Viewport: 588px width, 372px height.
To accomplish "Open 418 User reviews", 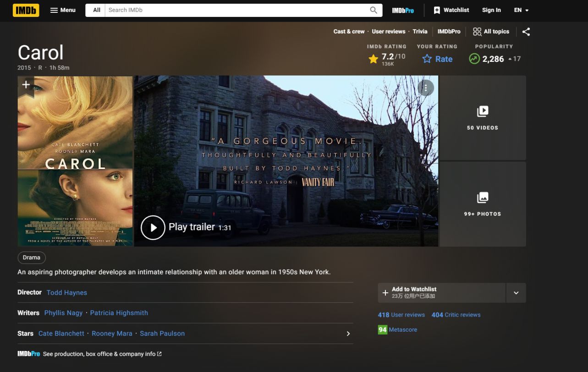I will tap(401, 315).
